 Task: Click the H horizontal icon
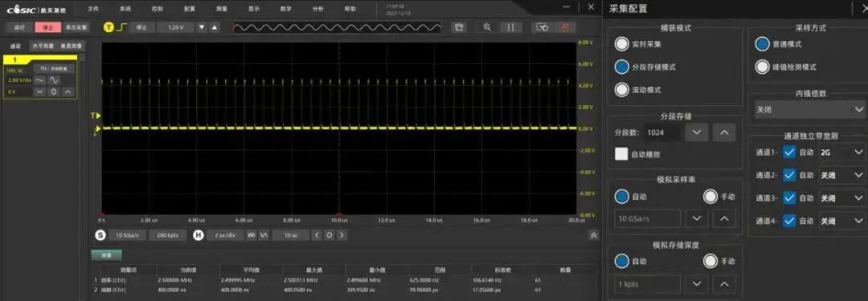click(x=199, y=235)
